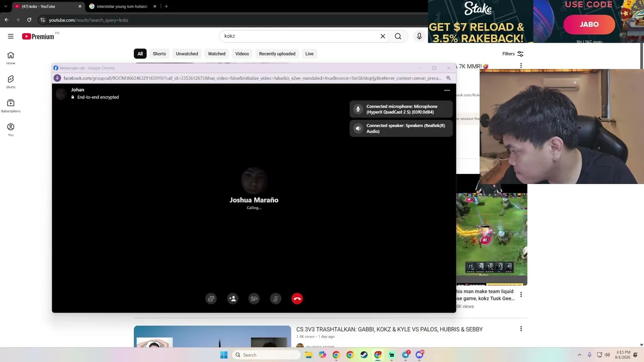Select the Videos filter chip

coord(242,54)
